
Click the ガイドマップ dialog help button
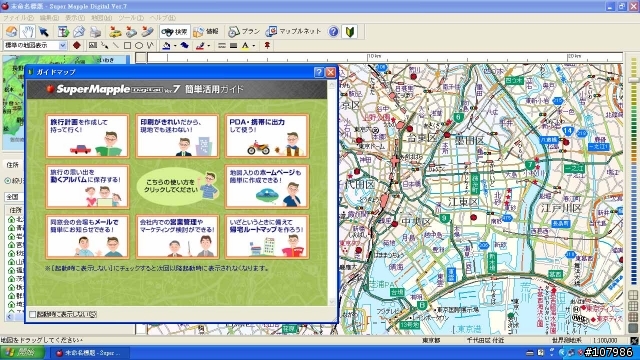pos(319,72)
